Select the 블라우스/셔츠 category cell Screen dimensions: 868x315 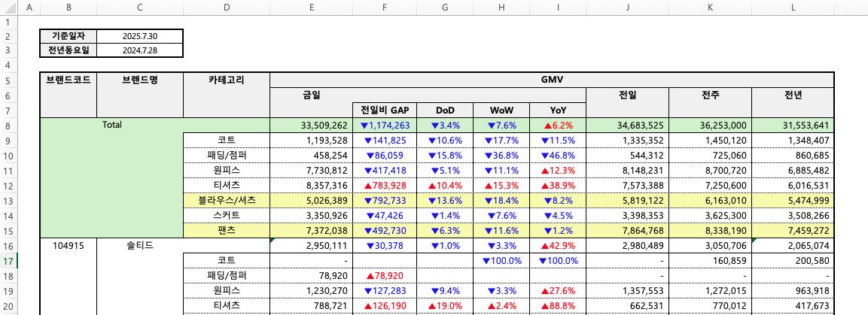(x=227, y=201)
